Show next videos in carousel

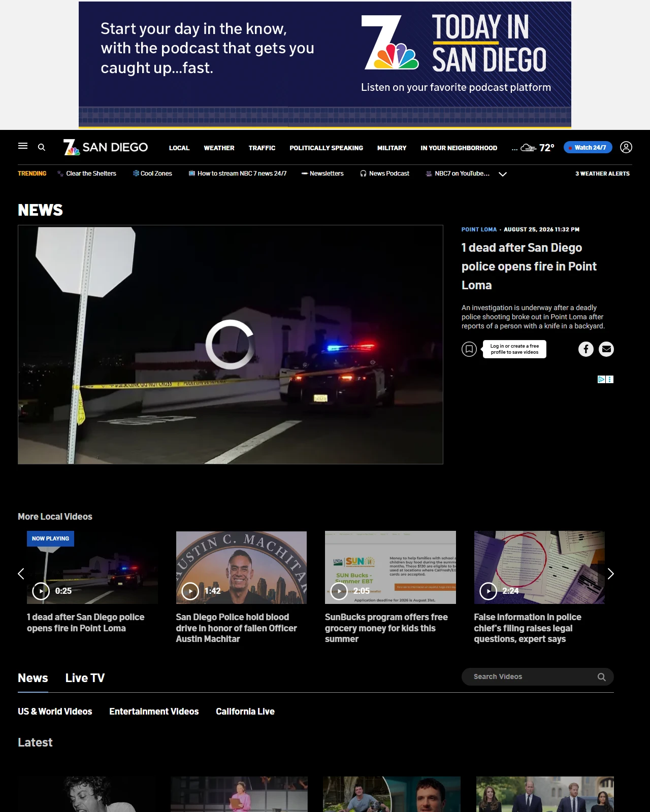[610, 574]
